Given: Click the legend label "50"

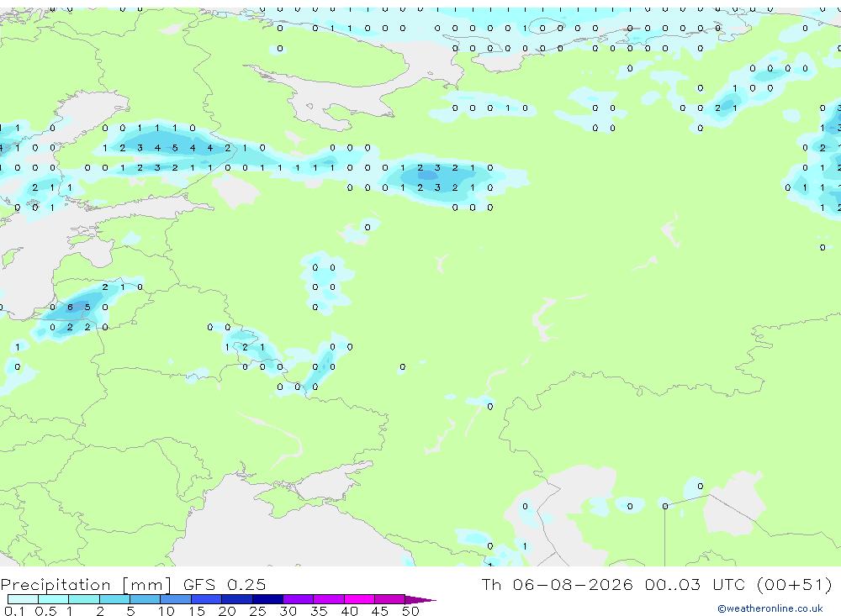Looking at the screenshot, I should pyautogui.click(x=410, y=611).
